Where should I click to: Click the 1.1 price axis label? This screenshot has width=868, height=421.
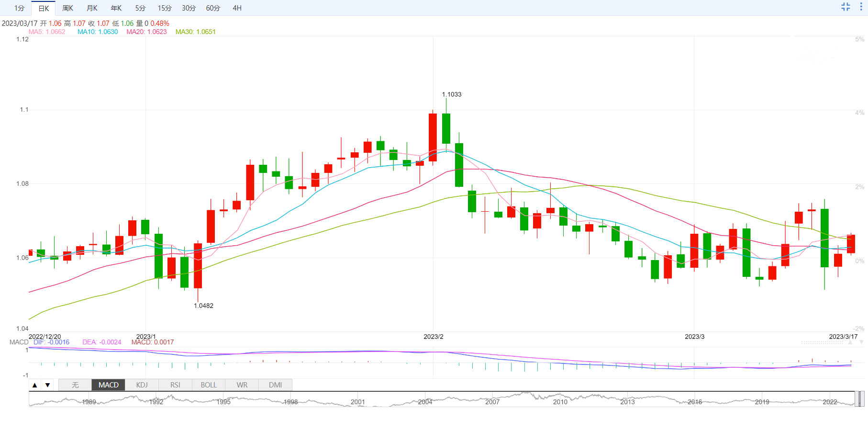pyautogui.click(x=24, y=110)
